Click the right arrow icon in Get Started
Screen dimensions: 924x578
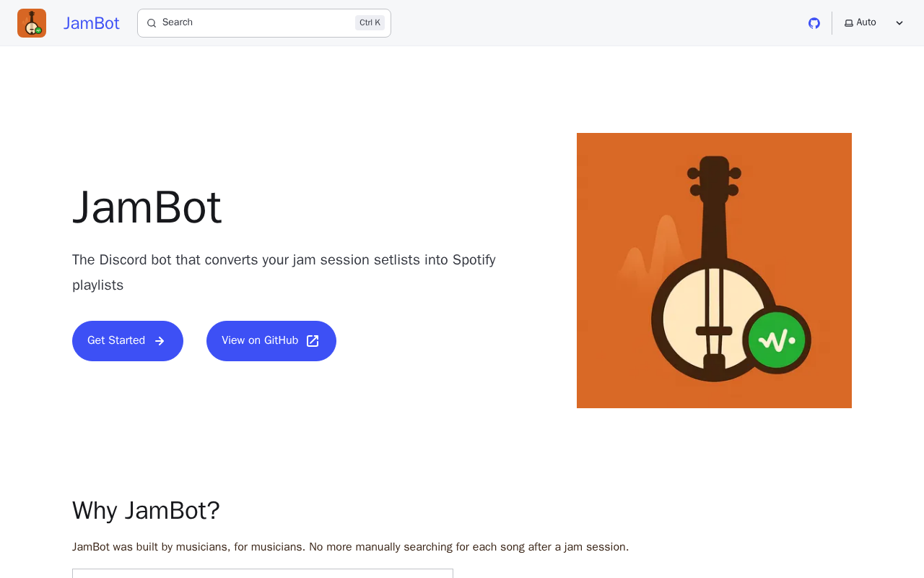(160, 341)
